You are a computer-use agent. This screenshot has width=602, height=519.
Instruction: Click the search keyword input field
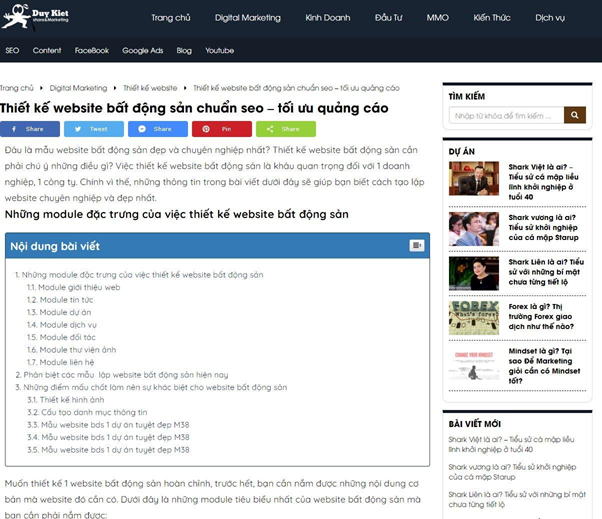tap(506, 115)
